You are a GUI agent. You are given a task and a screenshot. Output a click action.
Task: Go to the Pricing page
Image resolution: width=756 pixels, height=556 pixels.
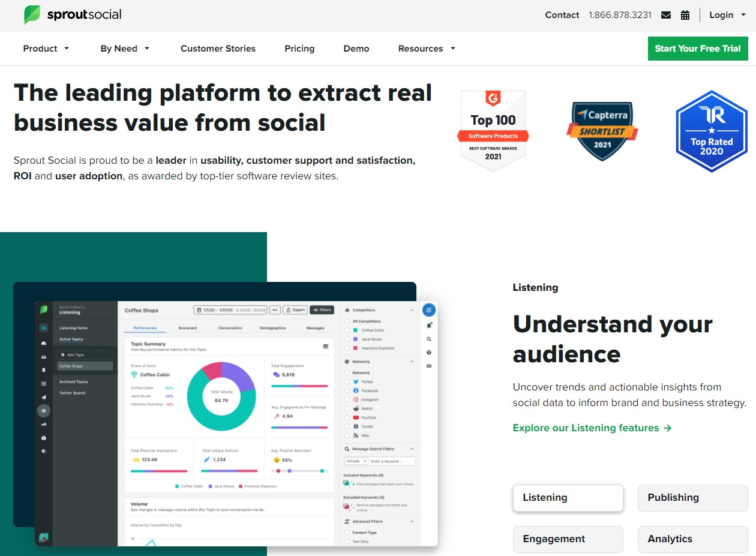coord(299,49)
